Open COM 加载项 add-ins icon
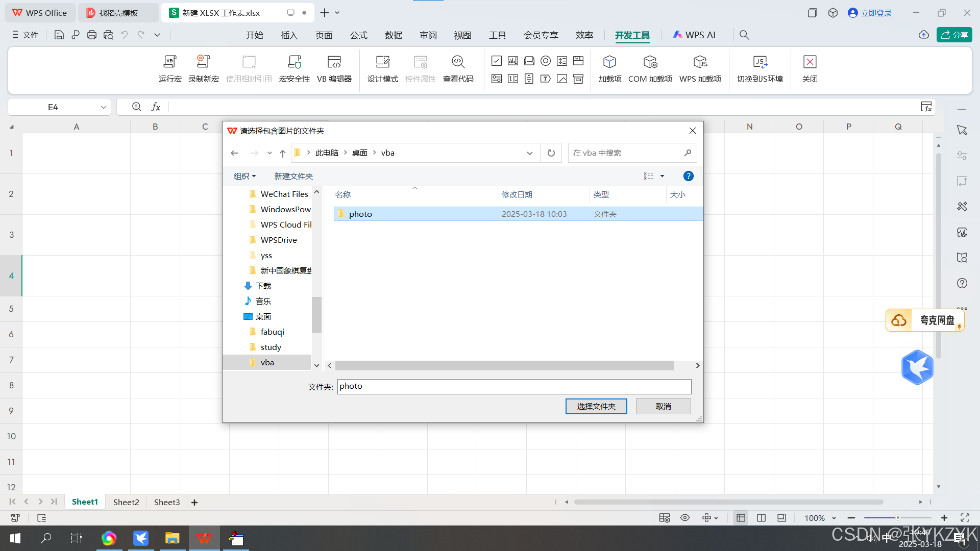Image resolution: width=980 pixels, height=551 pixels. 650,62
